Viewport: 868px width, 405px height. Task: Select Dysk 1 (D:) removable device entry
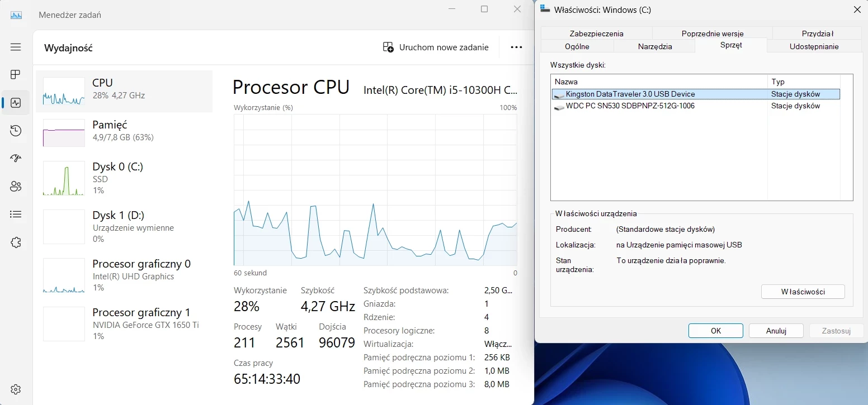click(x=124, y=227)
